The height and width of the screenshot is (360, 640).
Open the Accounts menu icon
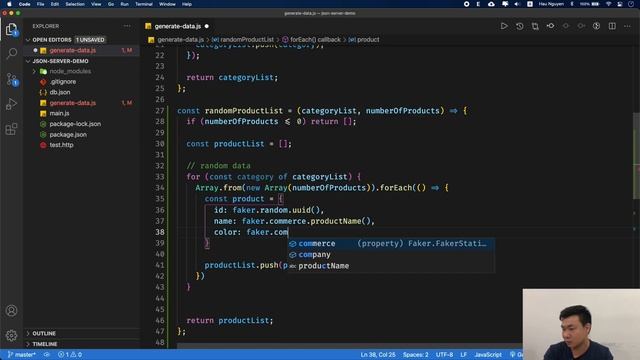pos(11,311)
